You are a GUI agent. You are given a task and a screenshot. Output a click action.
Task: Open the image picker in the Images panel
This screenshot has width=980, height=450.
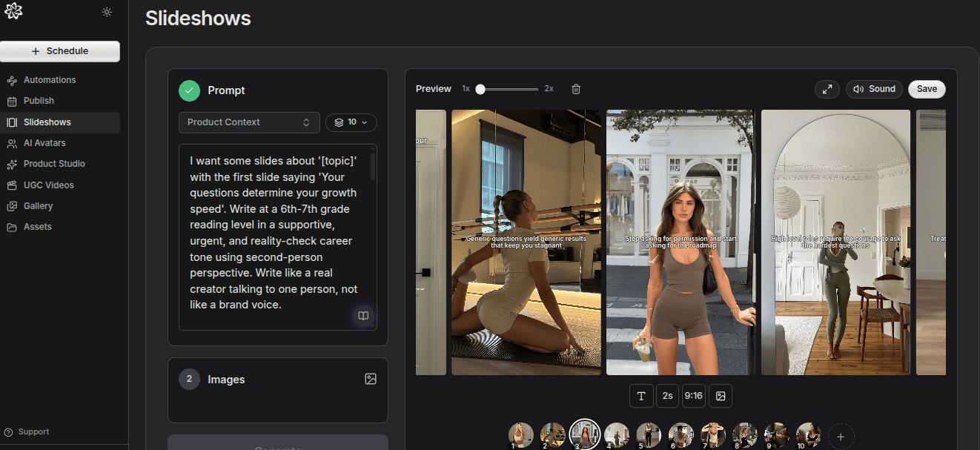tap(370, 379)
